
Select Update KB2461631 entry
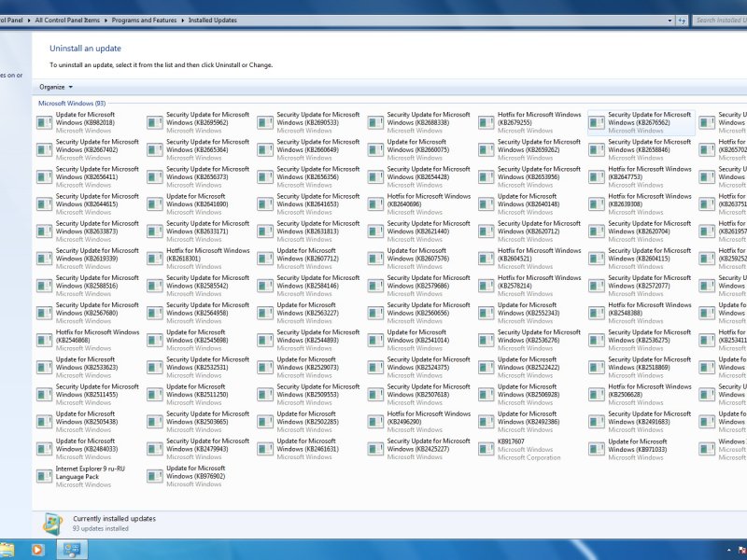(x=310, y=449)
